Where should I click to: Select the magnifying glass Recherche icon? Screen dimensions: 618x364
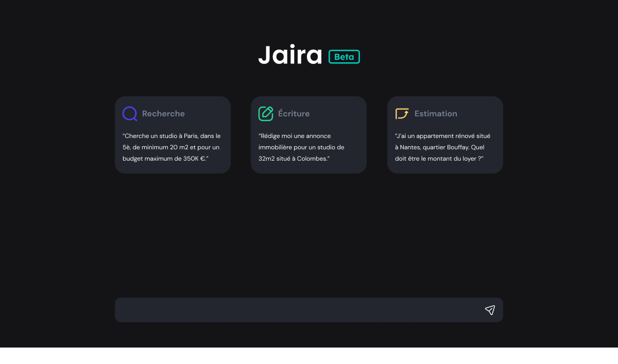click(x=130, y=114)
